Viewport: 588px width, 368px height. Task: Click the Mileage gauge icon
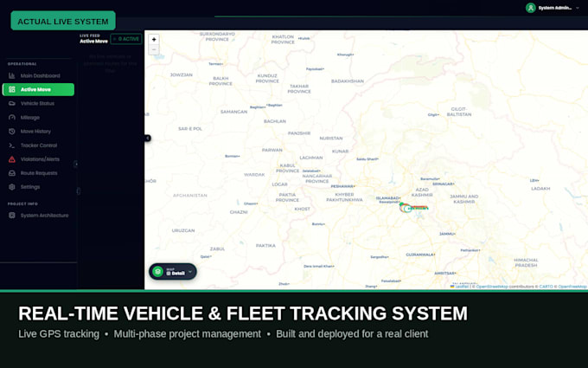(x=12, y=118)
